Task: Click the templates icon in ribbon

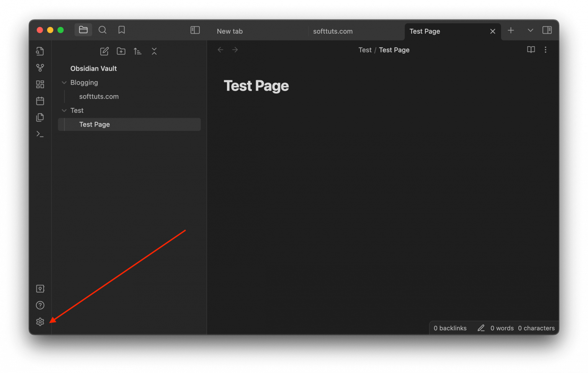Action: pyautogui.click(x=40, y=117)
